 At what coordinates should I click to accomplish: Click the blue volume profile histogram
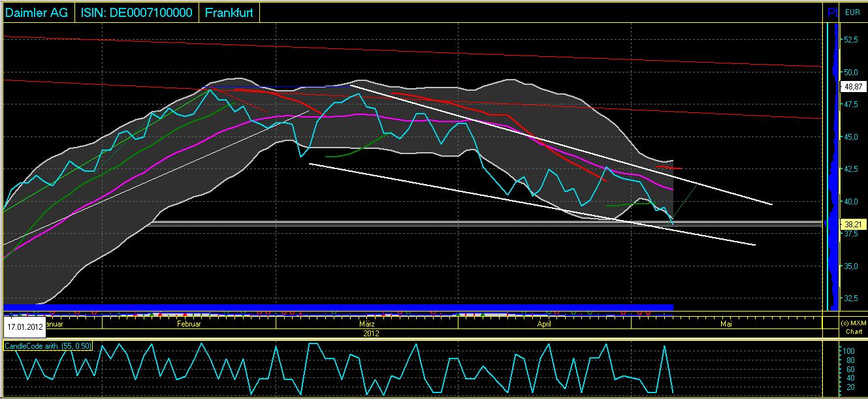tap(831, 167)
